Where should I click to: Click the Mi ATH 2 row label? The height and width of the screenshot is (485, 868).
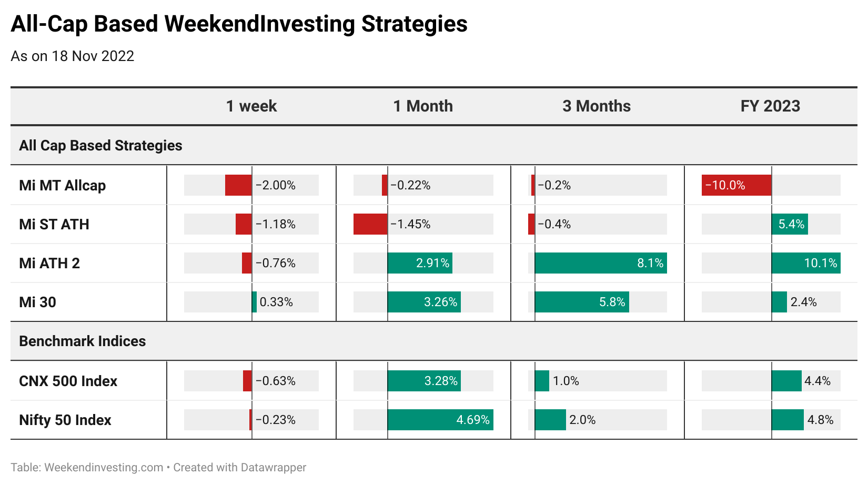(49, 264)
